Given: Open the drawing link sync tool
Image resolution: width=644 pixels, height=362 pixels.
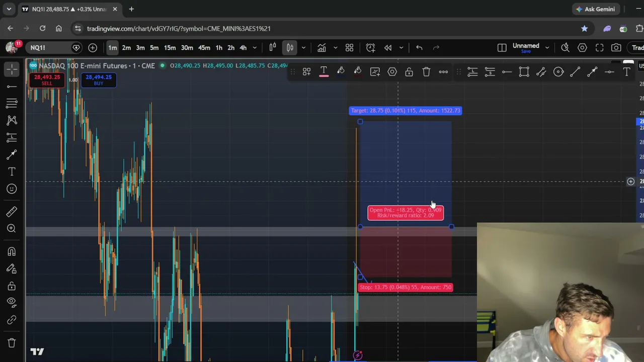Looking at the screenshot, I should (12, 320).
